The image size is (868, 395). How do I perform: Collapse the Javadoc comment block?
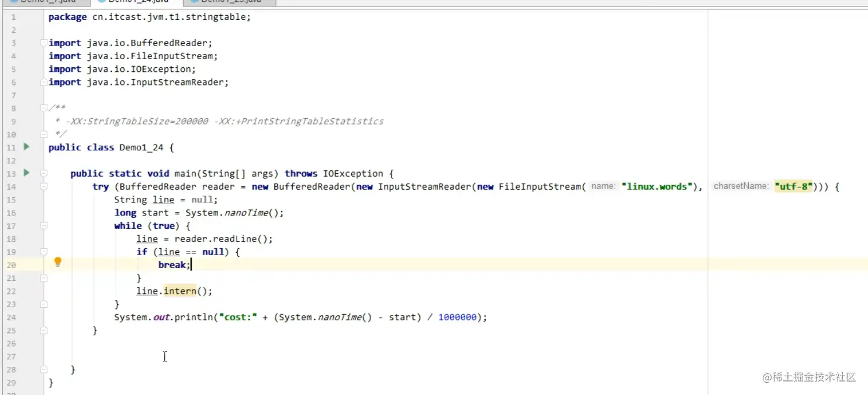click(x=43, y=108)
